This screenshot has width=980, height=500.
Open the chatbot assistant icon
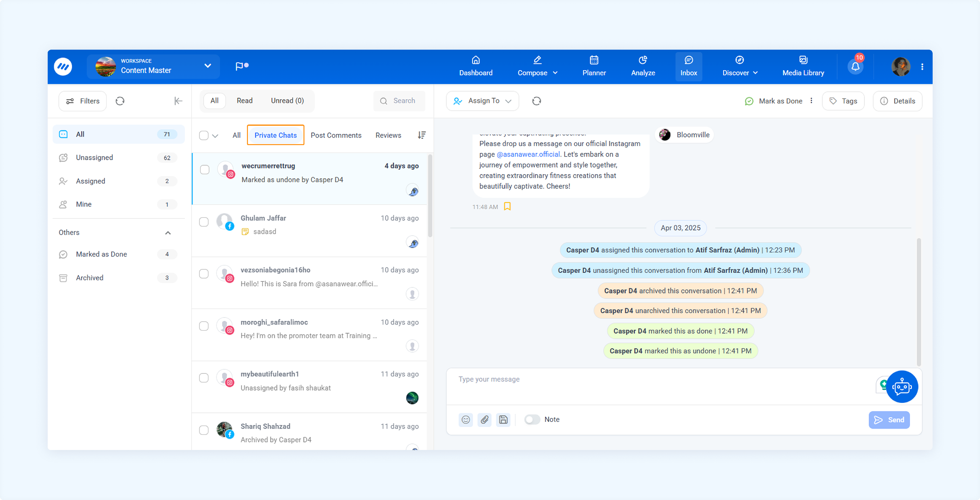click(902, 387)
